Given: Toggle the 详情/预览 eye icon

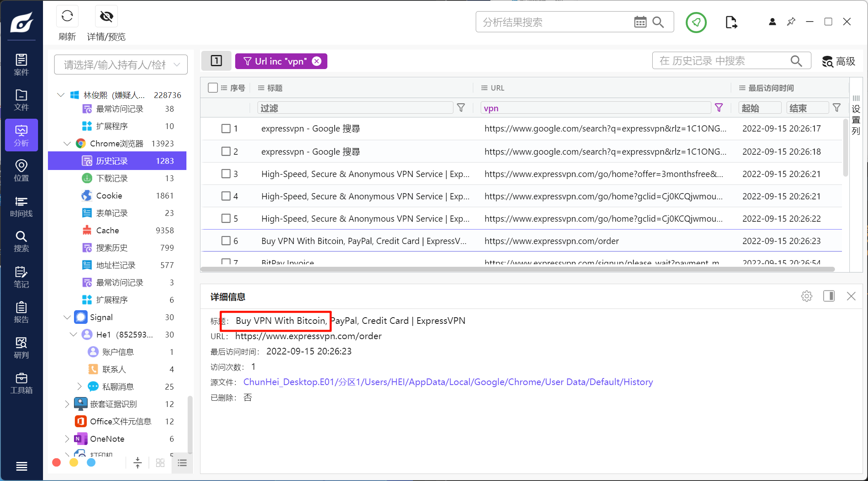Looking at the screenshot, I should [106, 17].
